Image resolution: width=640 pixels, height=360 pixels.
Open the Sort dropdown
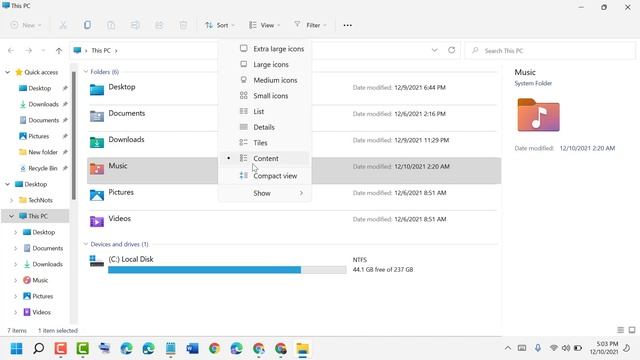pyautogui.click(x=220, y=25)
